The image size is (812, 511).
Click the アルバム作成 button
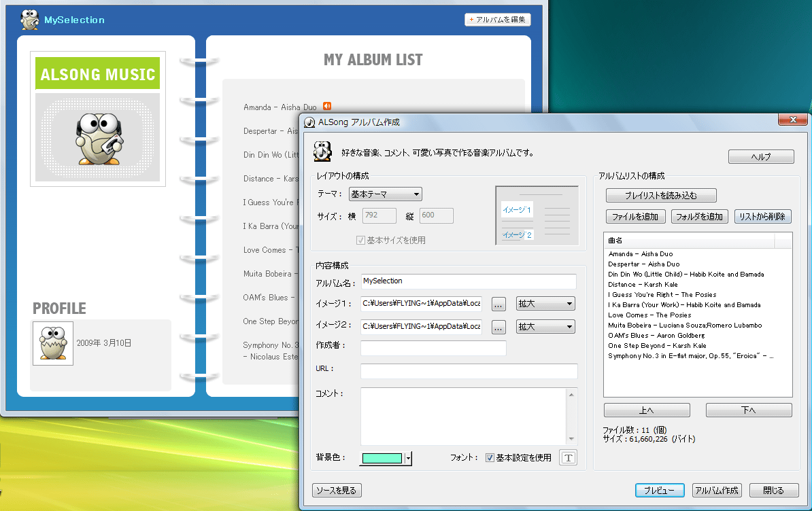717,491
